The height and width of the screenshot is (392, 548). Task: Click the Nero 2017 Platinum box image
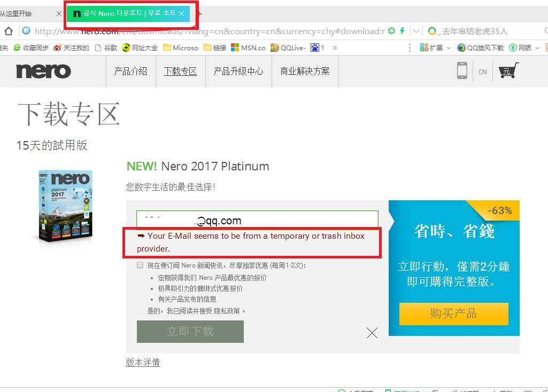(x=66, y=206)
